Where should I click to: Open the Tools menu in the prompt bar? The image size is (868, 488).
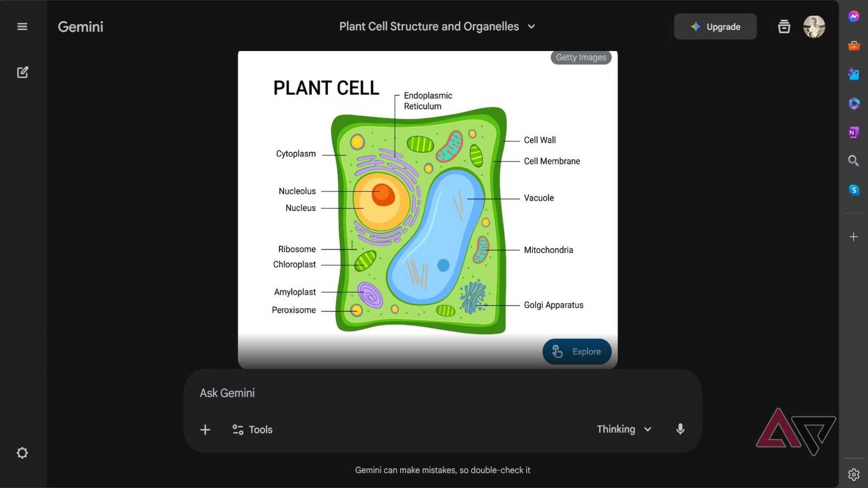click(x=252, y=429)
